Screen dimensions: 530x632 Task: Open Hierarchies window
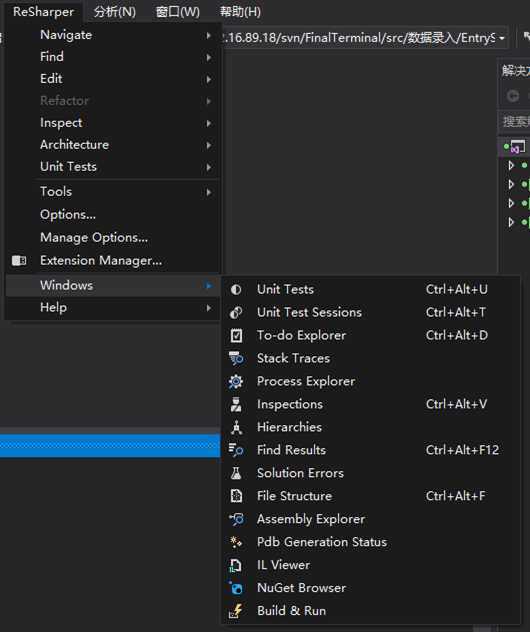371,427
